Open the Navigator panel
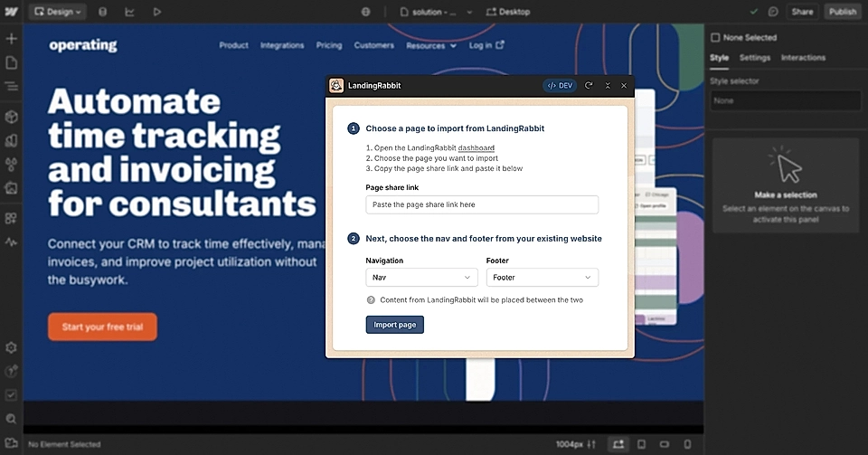This screenshot has width=868, height=455. 11,86
